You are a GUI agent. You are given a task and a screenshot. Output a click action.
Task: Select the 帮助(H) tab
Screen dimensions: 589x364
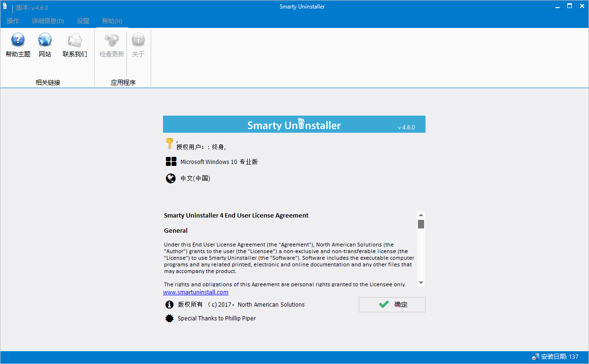[x=111, y=21]
